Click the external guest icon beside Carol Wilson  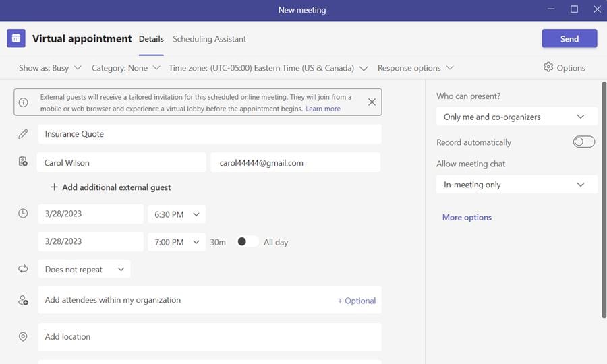23,161
